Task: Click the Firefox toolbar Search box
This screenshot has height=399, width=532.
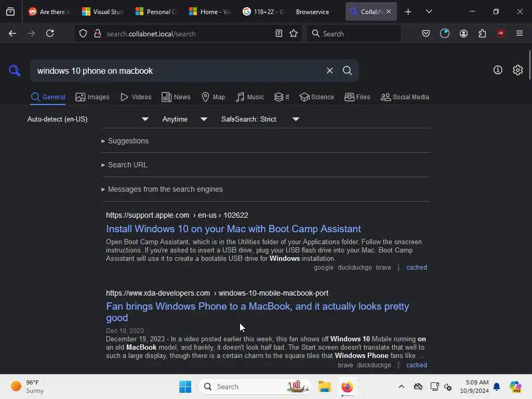Action: [x=354, y=34]
